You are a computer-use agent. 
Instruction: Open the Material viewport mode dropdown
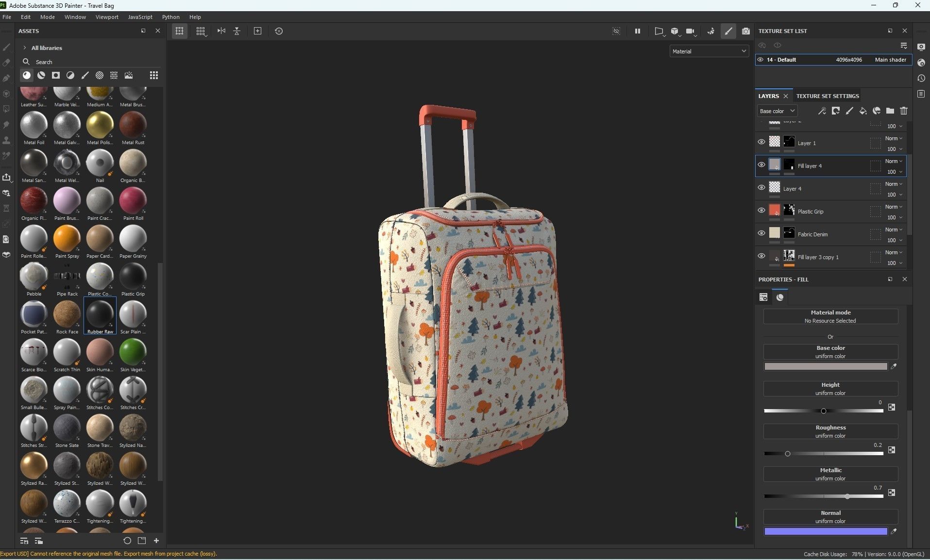click(x=709, y=51)
